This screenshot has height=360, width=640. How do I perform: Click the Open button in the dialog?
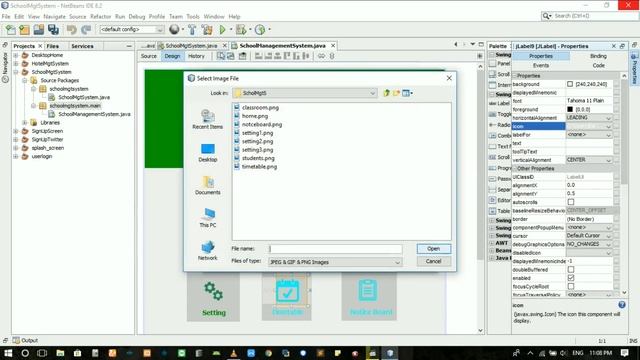click(x=433, y=249)
